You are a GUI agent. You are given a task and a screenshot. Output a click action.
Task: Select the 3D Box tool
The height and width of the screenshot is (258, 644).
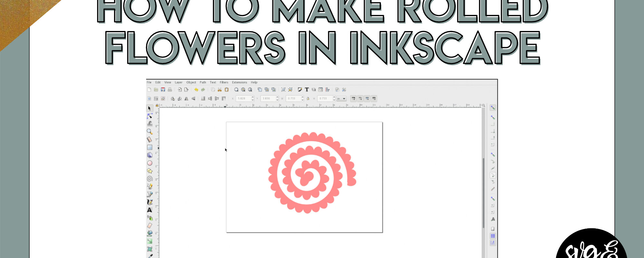coord(149,155)
